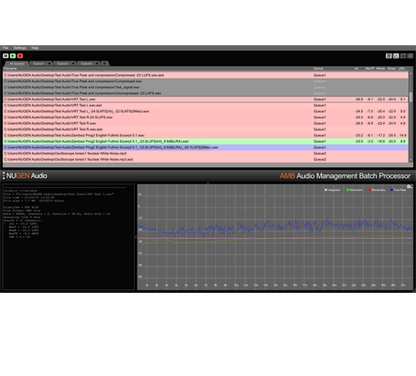This screenshot has width=416, height=376.
Task: Click the white pause processing button
Action: click(6, 56)
